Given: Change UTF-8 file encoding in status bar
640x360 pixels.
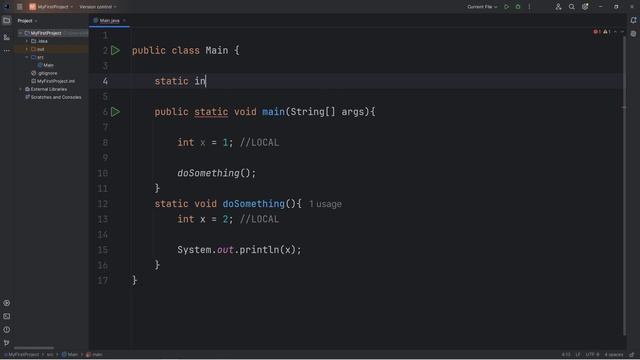Looking at the screenshot, I should [x=592, y=355].
